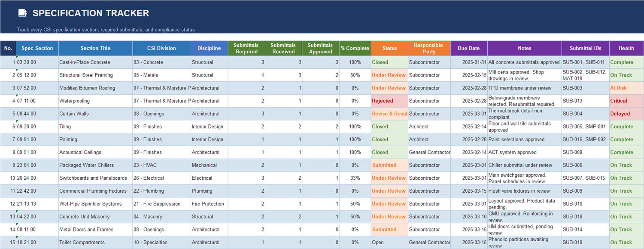Select the Submittals Received header
644x249 pixels.
click(283, 48)
